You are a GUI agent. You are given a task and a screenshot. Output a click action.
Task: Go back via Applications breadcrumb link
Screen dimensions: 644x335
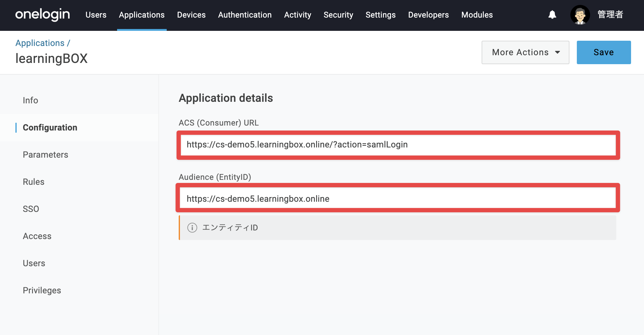click(x=40, y=43)
